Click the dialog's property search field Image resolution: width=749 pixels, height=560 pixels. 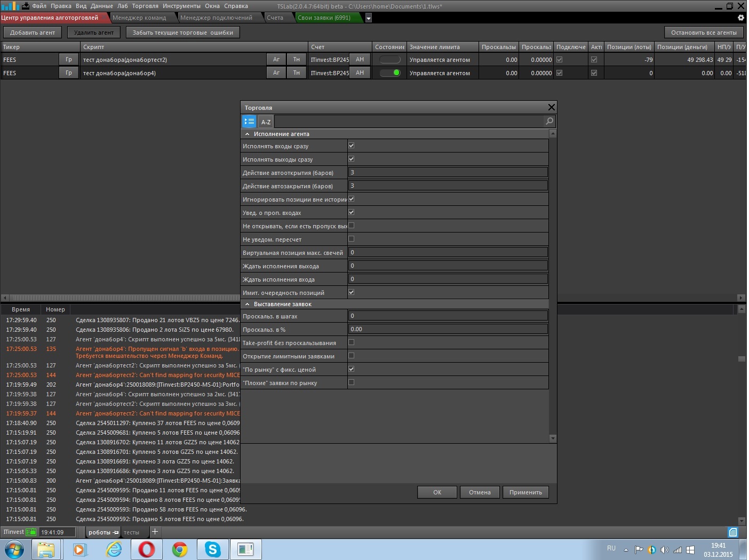[x=409, y=122]
